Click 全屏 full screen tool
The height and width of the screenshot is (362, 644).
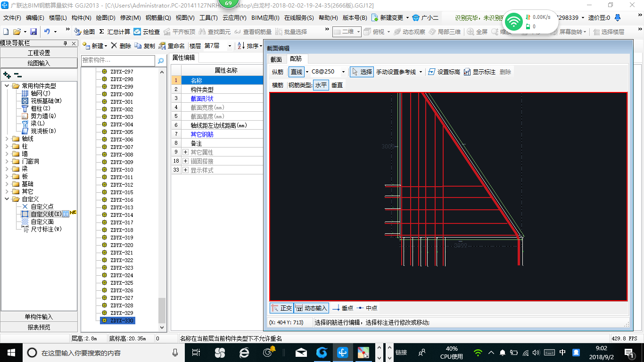pyautogui.click(x=478, y=32)
